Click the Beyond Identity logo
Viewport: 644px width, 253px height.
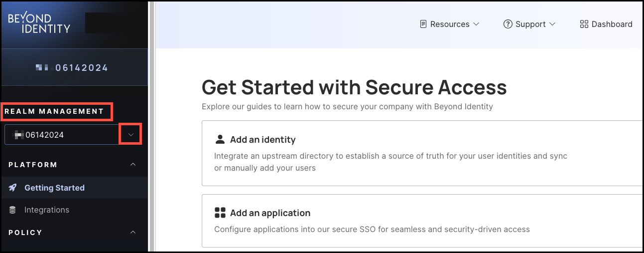coord(39,23)
